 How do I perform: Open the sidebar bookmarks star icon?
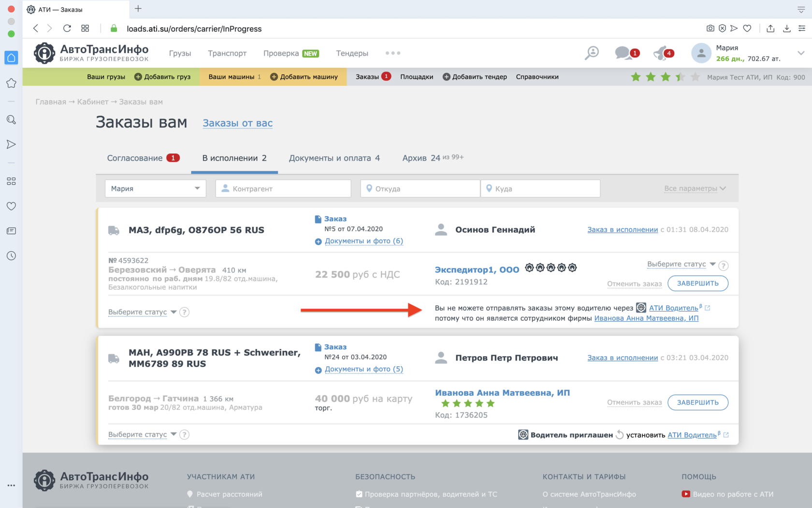click(11, 83)
